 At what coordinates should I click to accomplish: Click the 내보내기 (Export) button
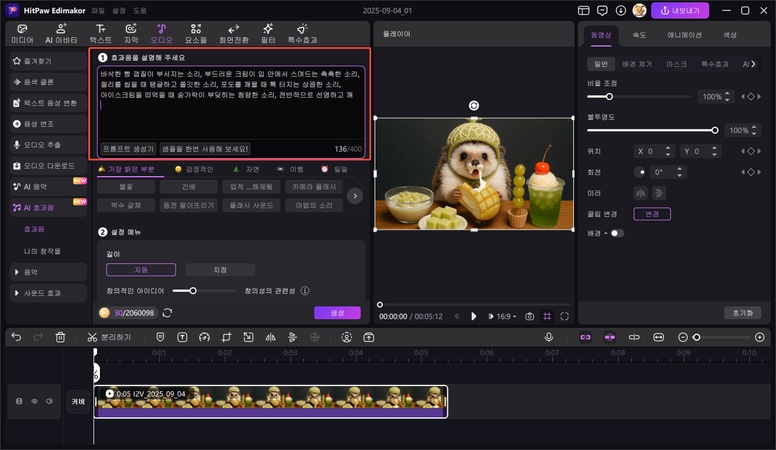point(680,10)
